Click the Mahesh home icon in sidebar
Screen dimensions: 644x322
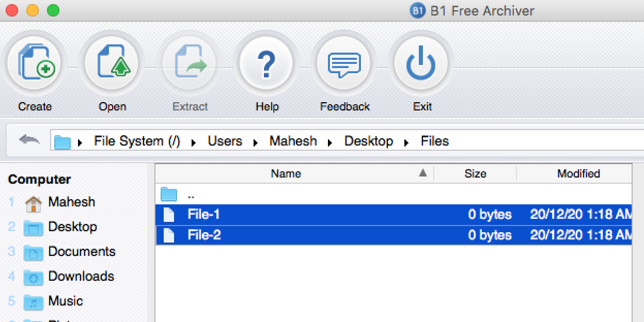33,201
